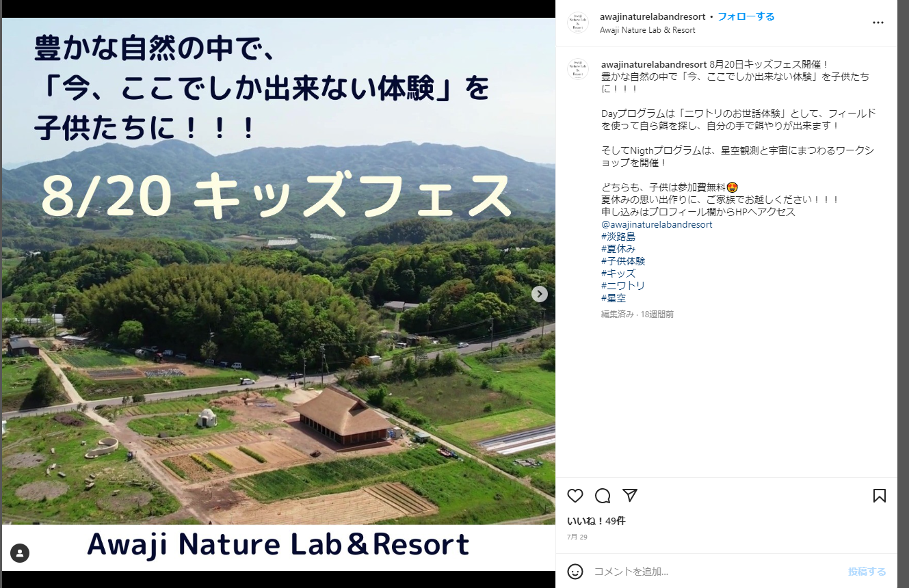Like the post with the heart icon
909x588 pixels.
(575, 496)
